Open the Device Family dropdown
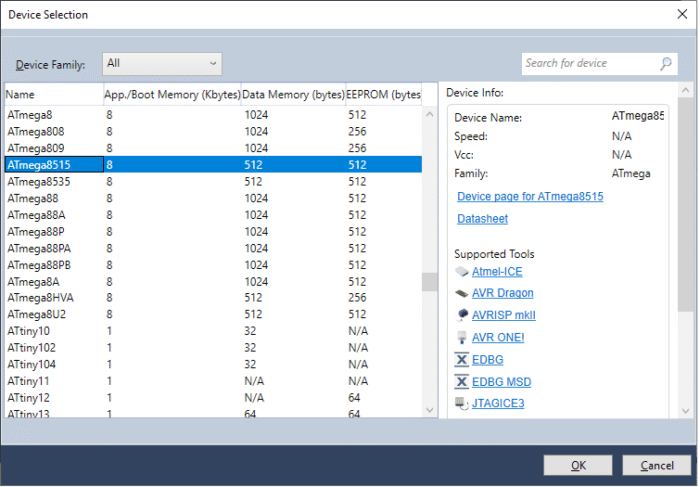The width and height of the screenshot is (700, 487). (161, 64)
